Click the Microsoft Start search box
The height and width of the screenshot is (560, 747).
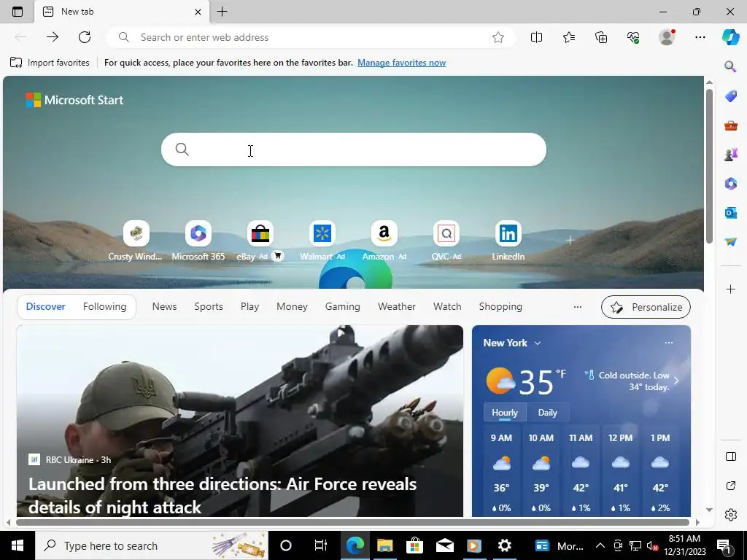point(354,149)
